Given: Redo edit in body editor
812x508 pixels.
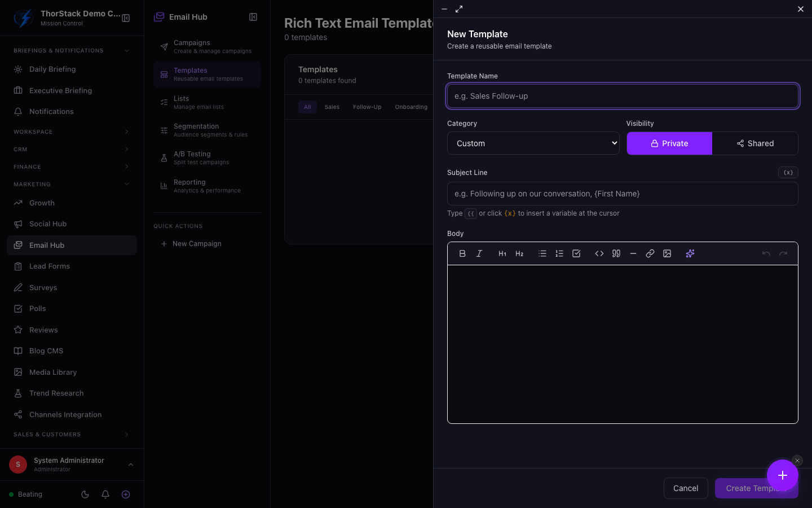Looking at the screenshot, I should (x=783, y=253).
